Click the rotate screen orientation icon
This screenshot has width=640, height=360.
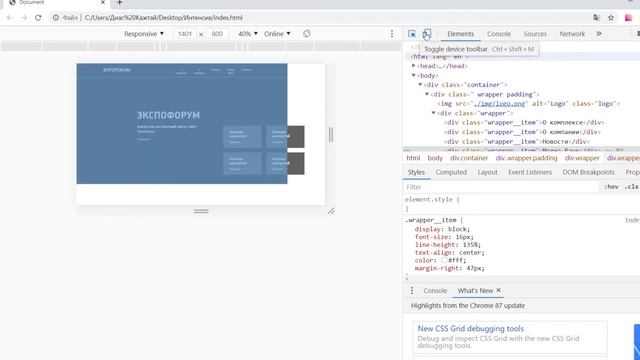[x=307, y=34]
